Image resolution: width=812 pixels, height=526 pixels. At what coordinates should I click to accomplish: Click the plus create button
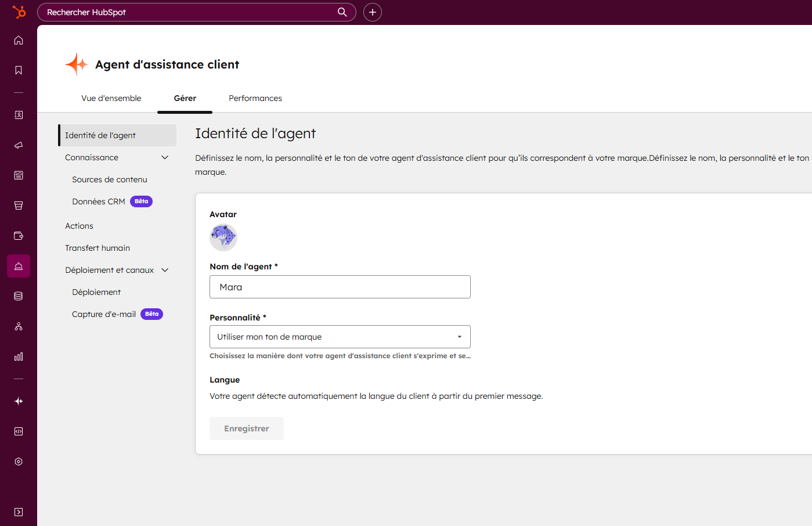coord(373,12)
